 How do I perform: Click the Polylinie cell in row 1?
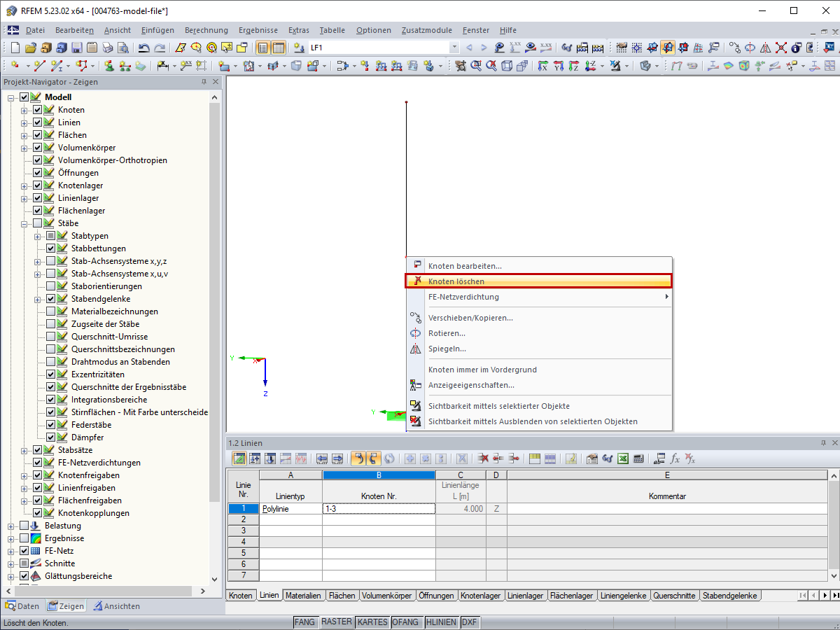coord(290,509)
